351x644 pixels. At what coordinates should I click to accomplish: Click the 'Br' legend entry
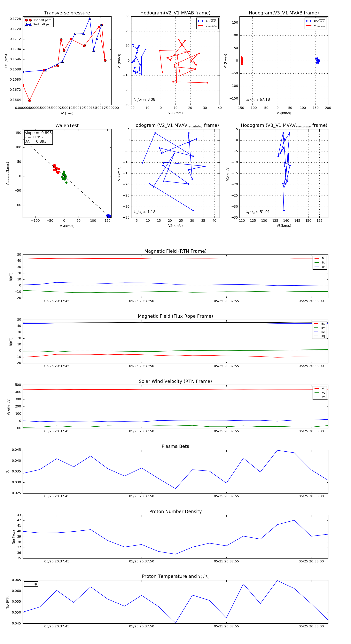[x=320, y=259]
